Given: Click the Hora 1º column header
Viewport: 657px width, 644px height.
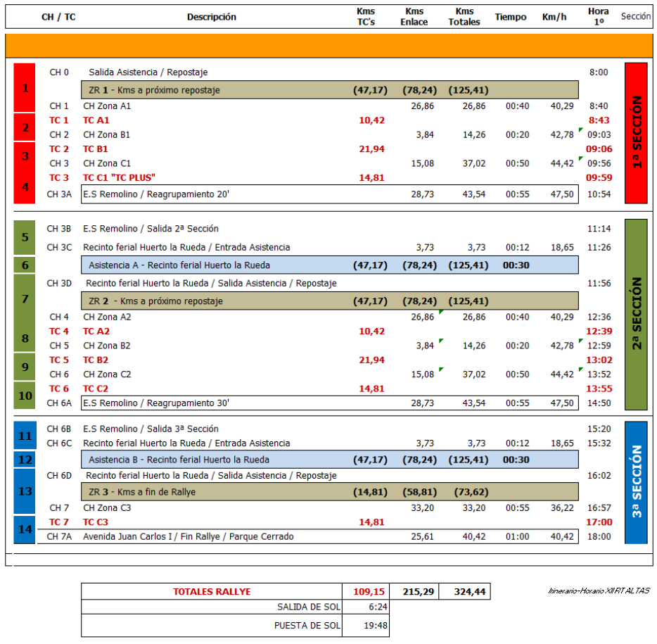Looking at the screenshot, I should point(599,17).
